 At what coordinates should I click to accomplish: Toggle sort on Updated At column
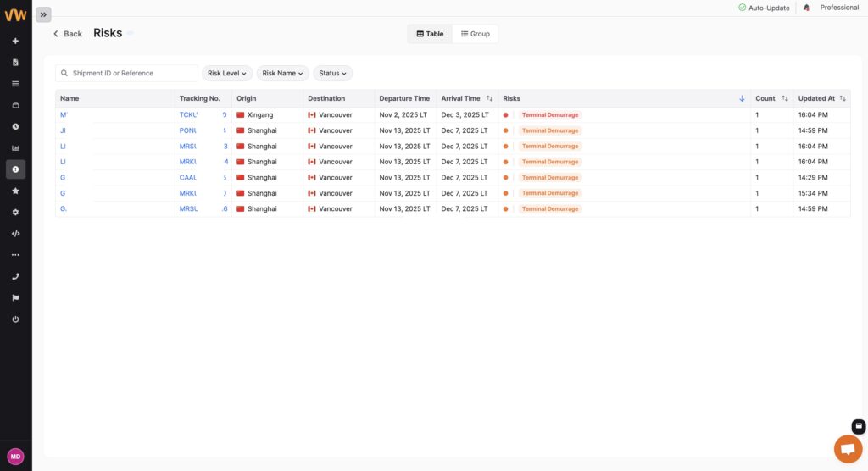click(843, 98)
